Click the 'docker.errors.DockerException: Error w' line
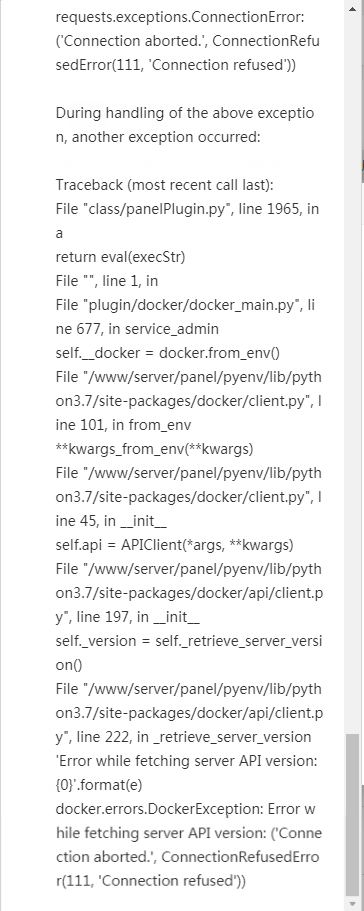 coord(186,809)
